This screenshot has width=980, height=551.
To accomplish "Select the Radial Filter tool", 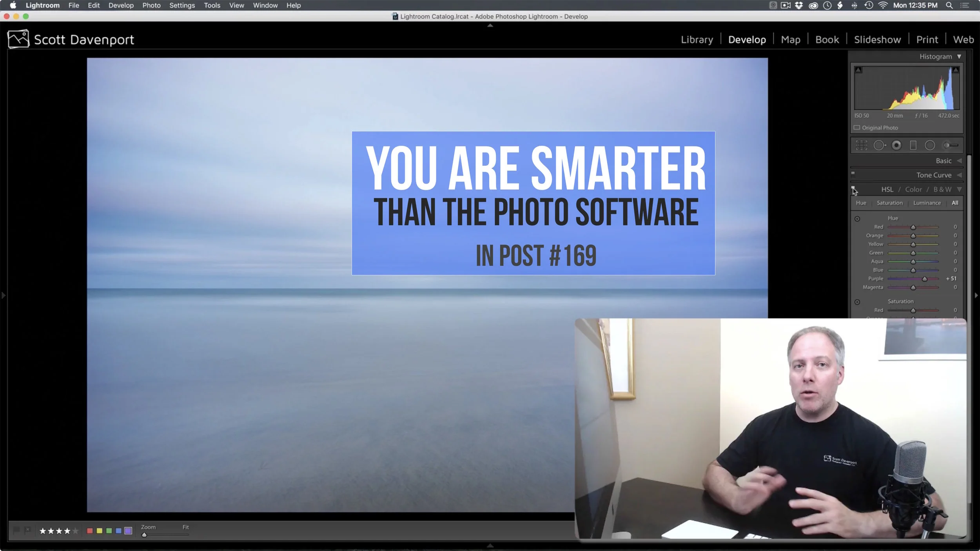I will (x=930, y=145).
